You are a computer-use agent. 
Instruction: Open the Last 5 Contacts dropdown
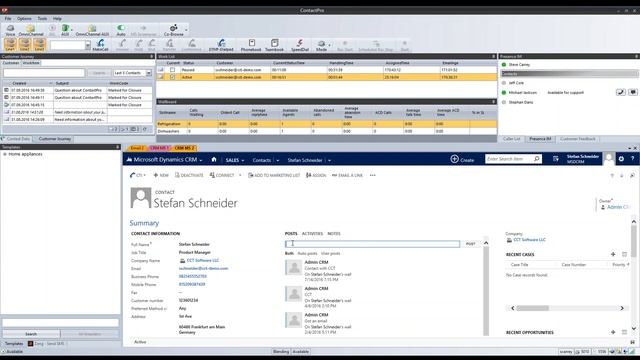pyautogui.click(x=149, y=73)
